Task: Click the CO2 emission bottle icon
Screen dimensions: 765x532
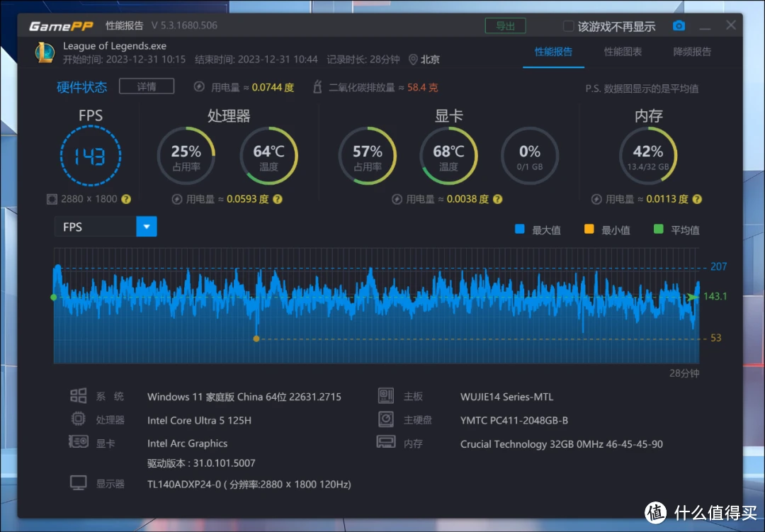Action: coord(317,87)
